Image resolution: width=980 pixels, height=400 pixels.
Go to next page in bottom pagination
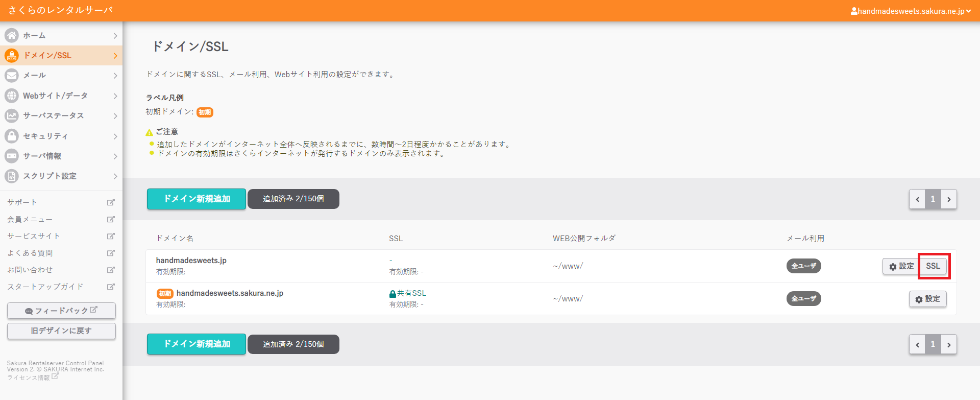click(x=949, y=344)
